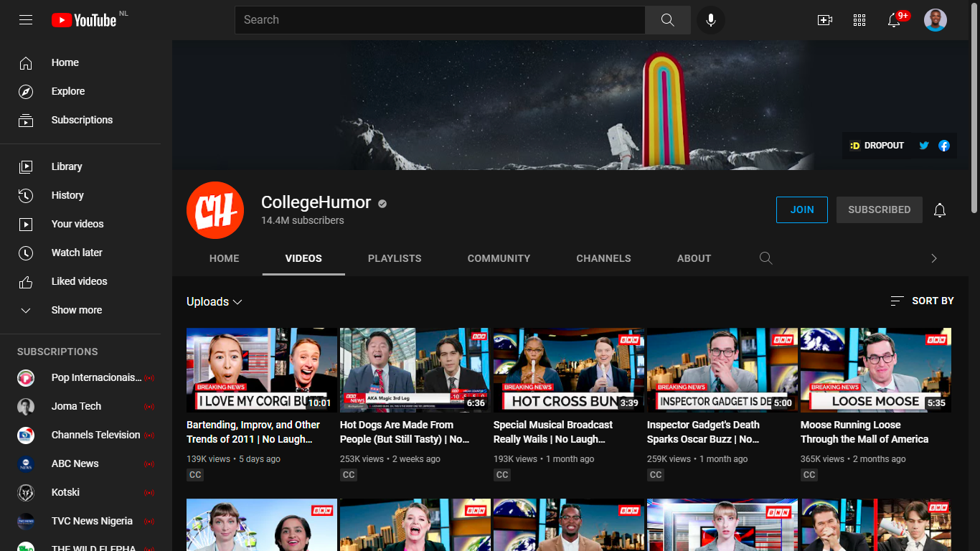Open Liked videos in sidebar
The width and height of the screenshot is (980, 551).
[x=80, y=281]
